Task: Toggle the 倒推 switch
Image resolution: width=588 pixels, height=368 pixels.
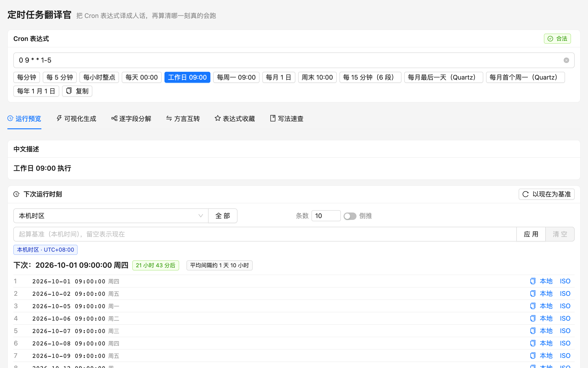Action: (350, 216)
